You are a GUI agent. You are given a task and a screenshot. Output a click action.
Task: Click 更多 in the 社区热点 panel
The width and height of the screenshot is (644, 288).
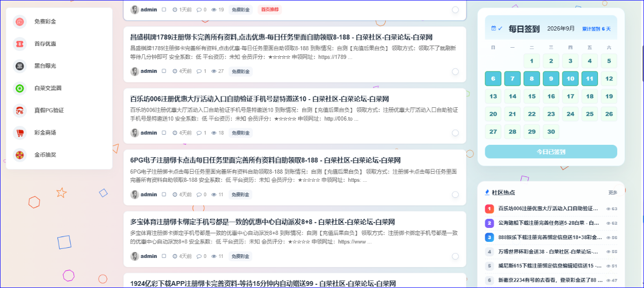click(613, 193)
